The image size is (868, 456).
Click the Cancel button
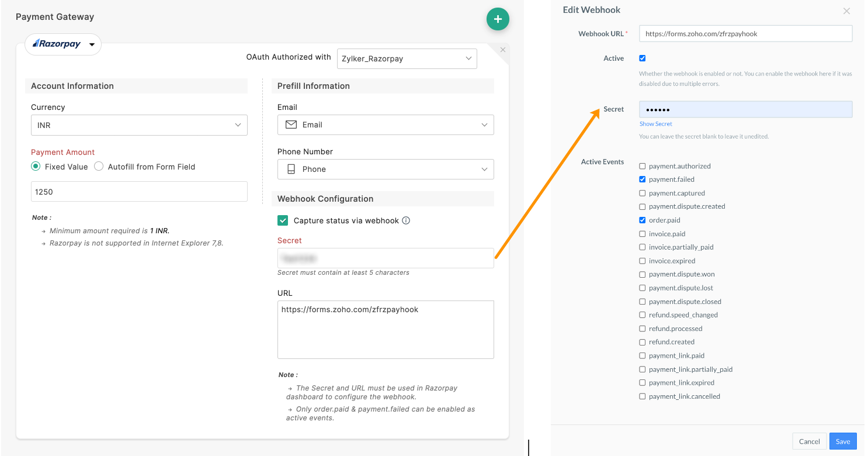(x=809, y=441)
